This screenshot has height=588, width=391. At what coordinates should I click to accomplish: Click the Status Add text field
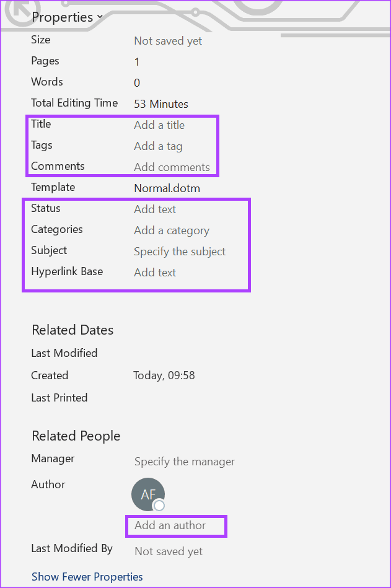pyautogui.click(x=155, y=209)
